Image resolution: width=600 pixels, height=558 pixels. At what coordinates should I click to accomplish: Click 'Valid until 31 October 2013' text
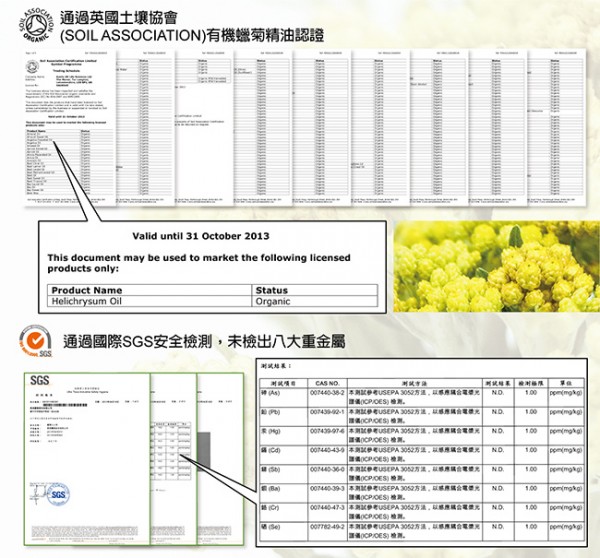click(201, 236)
